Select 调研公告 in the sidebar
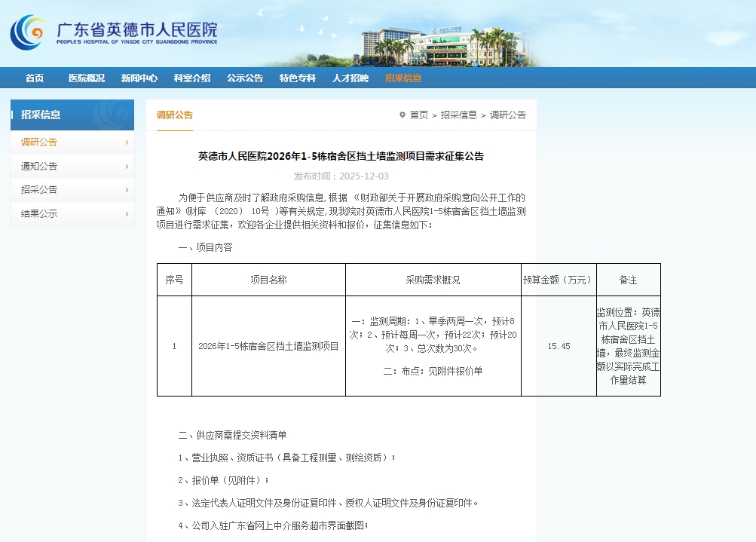This screenshot has width=756, height=542. [x=39, y=142]
